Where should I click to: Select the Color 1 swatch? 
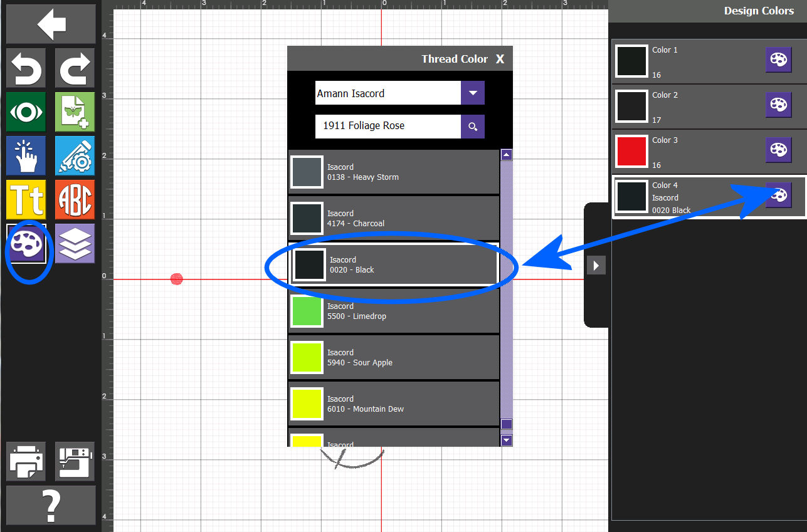(x=631, y=61)
